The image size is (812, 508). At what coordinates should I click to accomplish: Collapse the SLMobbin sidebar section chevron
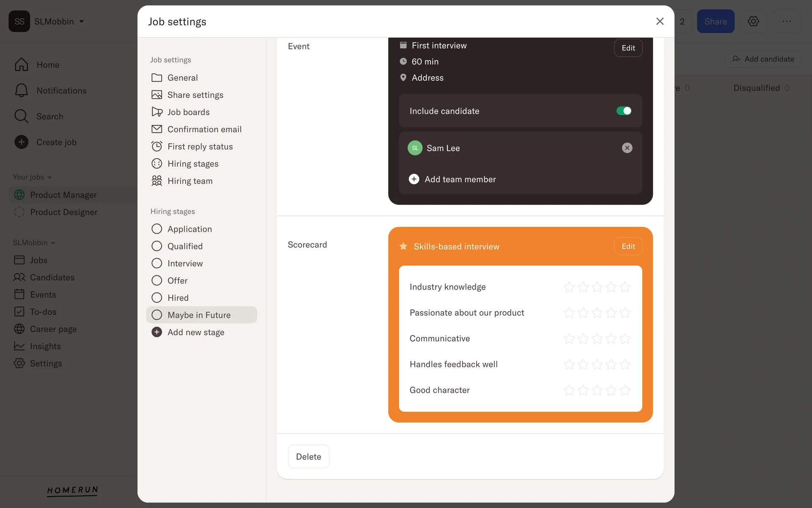point(53,243)
